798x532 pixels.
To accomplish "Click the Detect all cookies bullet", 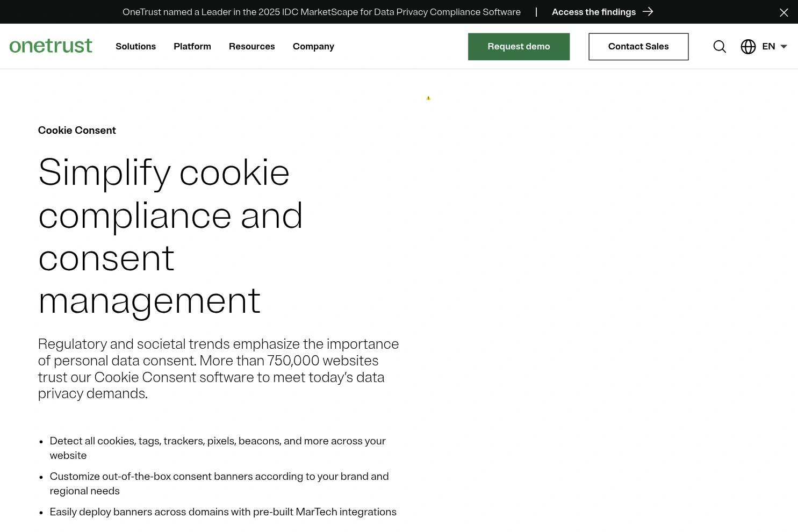I will pos(218,448).
